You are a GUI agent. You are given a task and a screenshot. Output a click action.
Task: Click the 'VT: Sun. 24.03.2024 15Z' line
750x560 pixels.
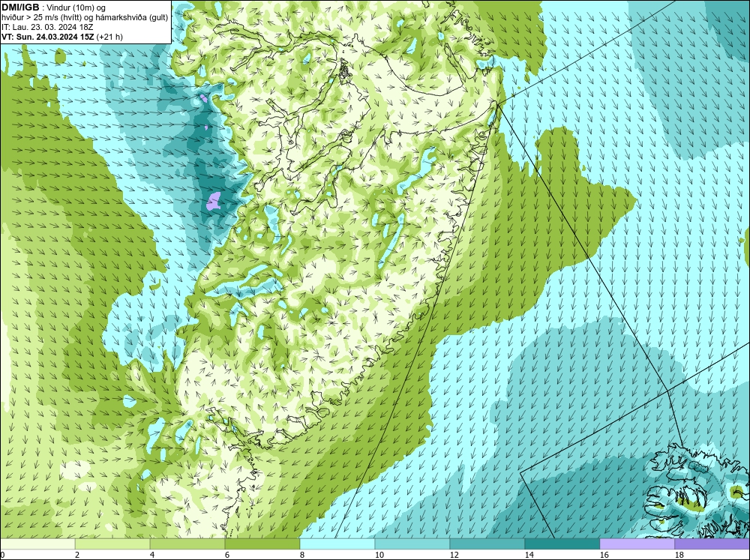tap(48, 37)
